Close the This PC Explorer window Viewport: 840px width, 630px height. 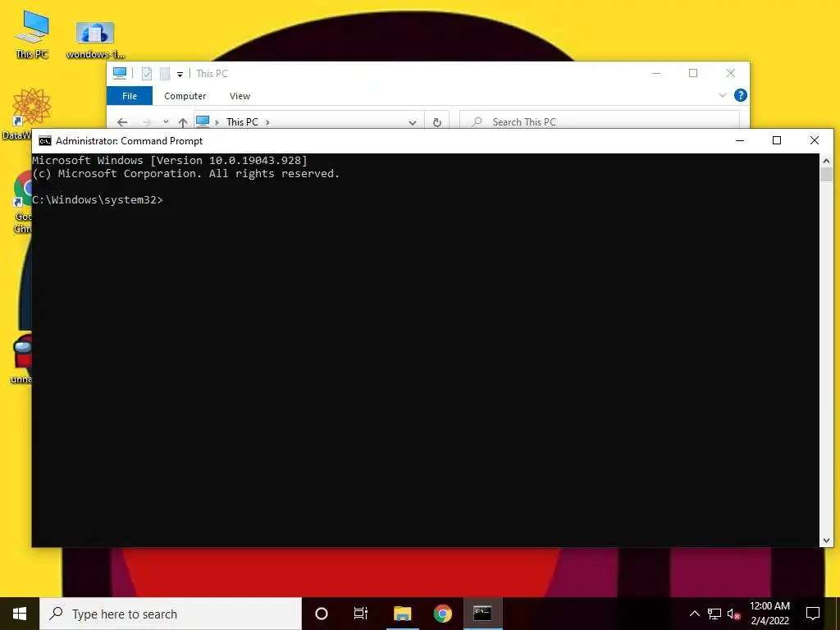(731, 73)
